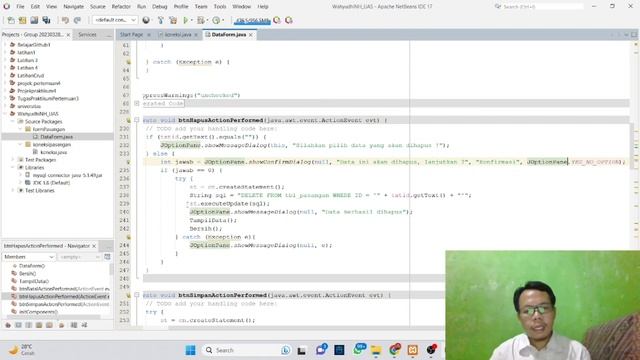Open the Run Project dropdown arrow
The height and width of the screenshot is (360, 640).
192,20
